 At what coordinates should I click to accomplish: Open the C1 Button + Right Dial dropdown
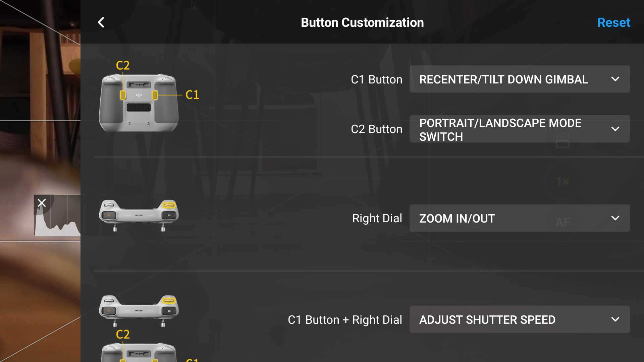520,319
